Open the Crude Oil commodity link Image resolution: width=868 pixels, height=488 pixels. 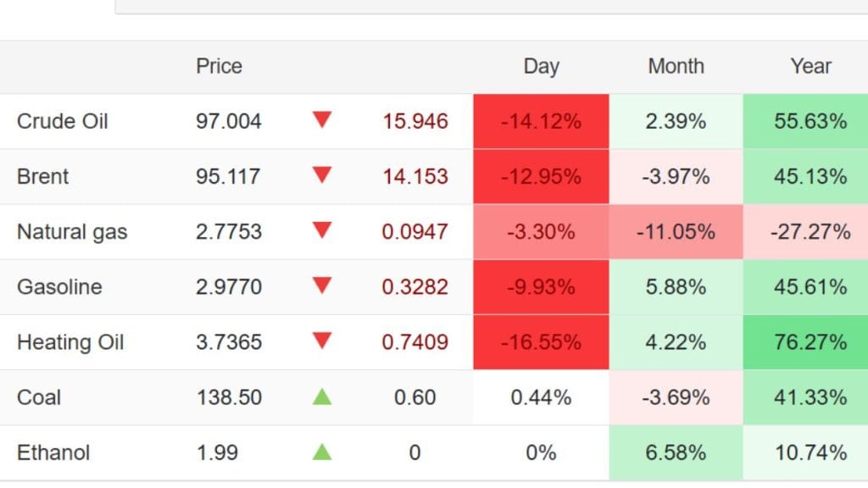63,121
